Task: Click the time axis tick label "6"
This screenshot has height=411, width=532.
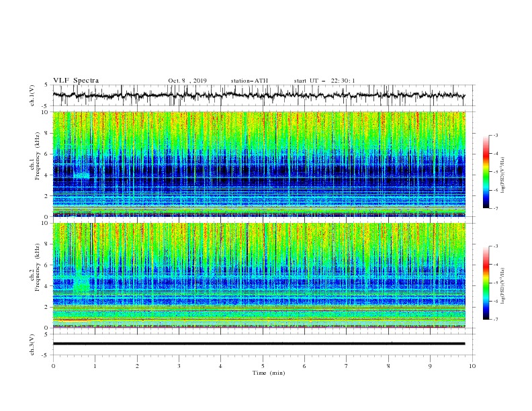Action: point(304,366)
